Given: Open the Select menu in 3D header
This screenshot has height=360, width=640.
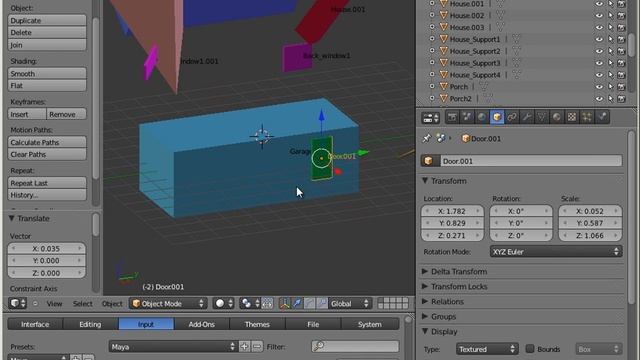Looking at the screenshot, I should [x=83, y=303].
